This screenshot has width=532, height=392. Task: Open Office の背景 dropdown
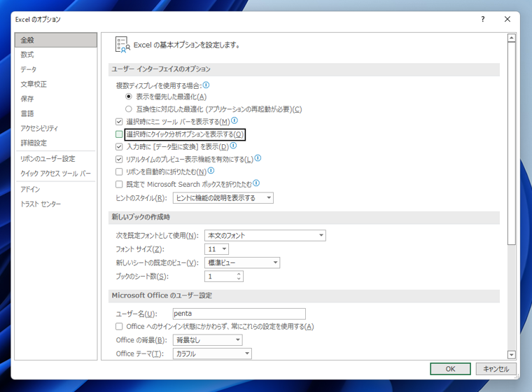208,340
